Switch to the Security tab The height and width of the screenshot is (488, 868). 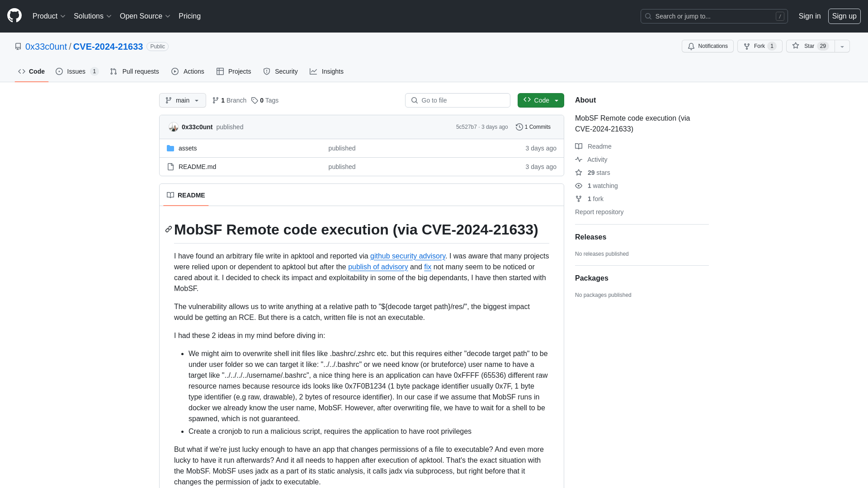(280, 71)
